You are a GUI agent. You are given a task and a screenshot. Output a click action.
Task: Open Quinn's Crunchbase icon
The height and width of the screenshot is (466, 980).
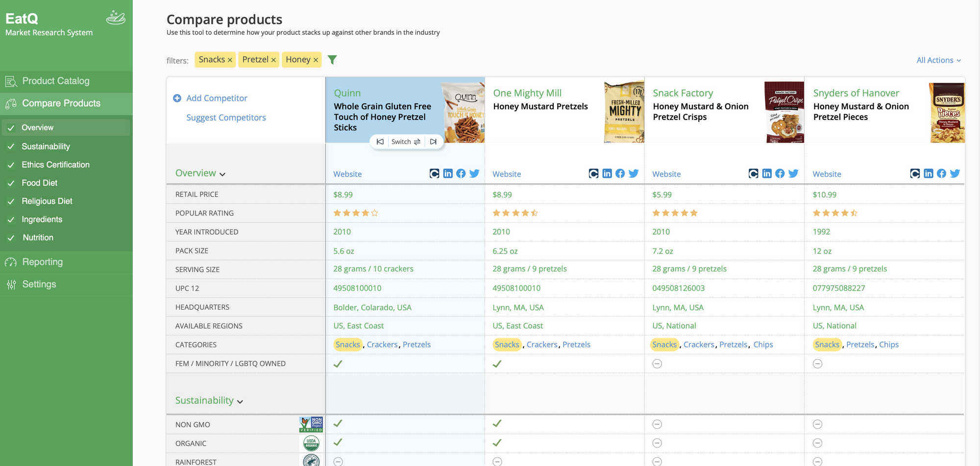(434, 173)
